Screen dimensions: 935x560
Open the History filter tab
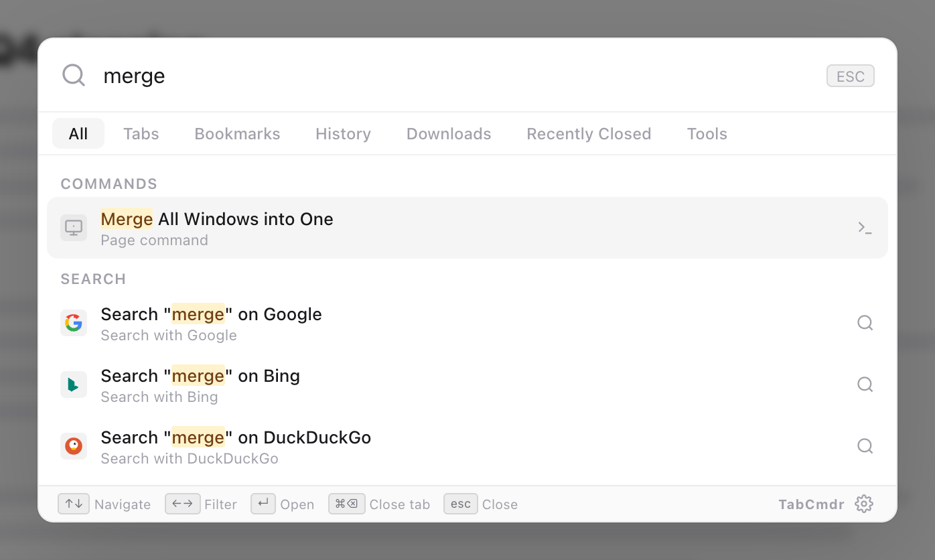click(x=343, y=133)
